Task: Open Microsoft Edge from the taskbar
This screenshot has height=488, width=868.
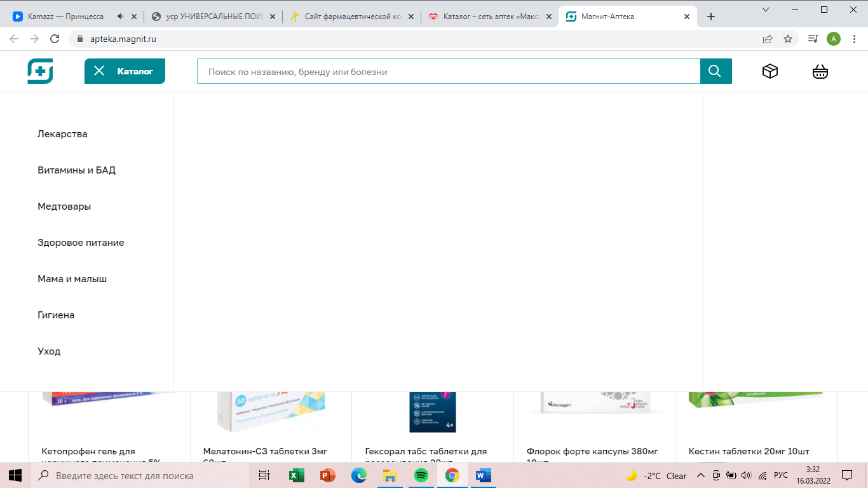Action: pyautogui.click(x=358, y=475)
